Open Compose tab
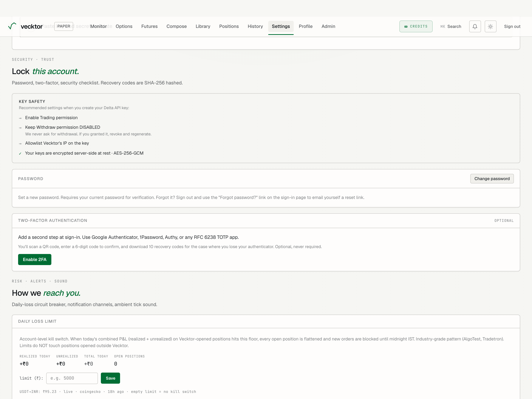This screenshot has height=399, width=532. [x=177, y=26]
